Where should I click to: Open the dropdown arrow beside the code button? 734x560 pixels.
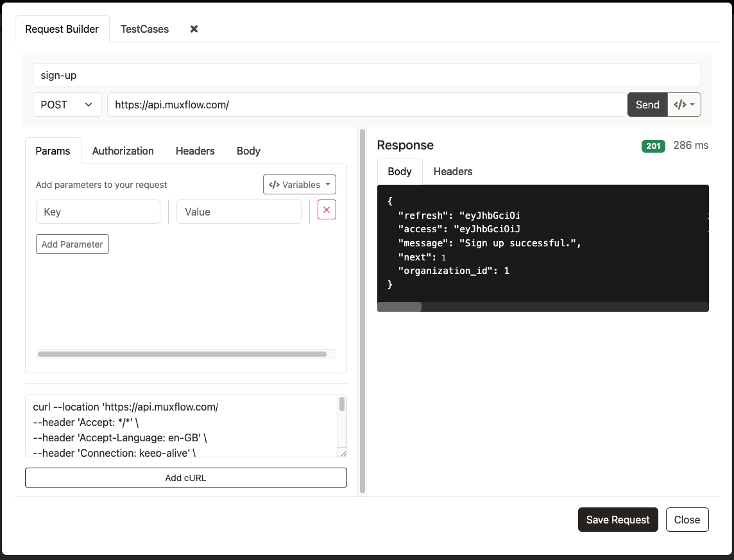click(x=692, y=105)
